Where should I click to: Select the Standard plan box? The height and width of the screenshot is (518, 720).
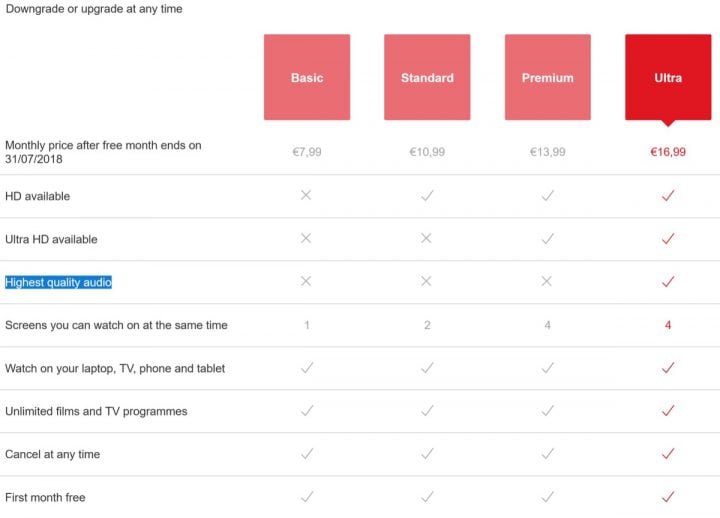(427, 78)
